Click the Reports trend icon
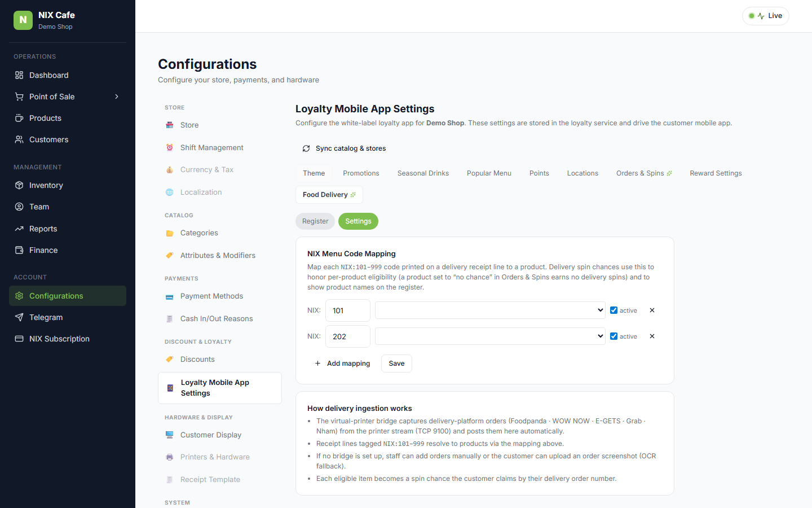The height and width of the screenshot is (508, 812). coord(19,229)
